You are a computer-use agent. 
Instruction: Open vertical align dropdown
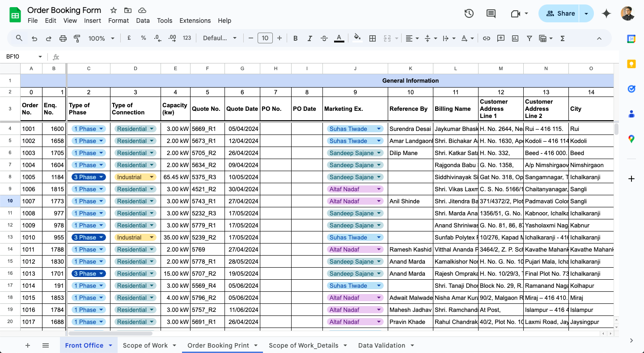[x=430, y=38]
